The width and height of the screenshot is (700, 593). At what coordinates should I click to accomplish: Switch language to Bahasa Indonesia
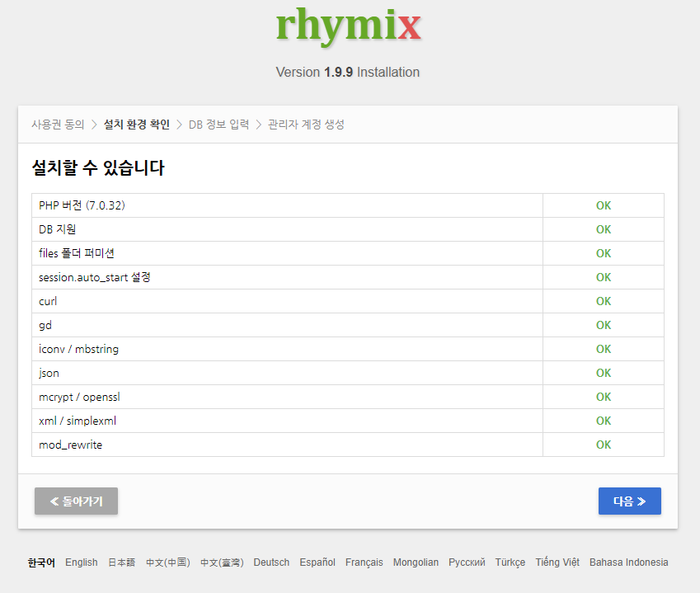click(628, 562)
